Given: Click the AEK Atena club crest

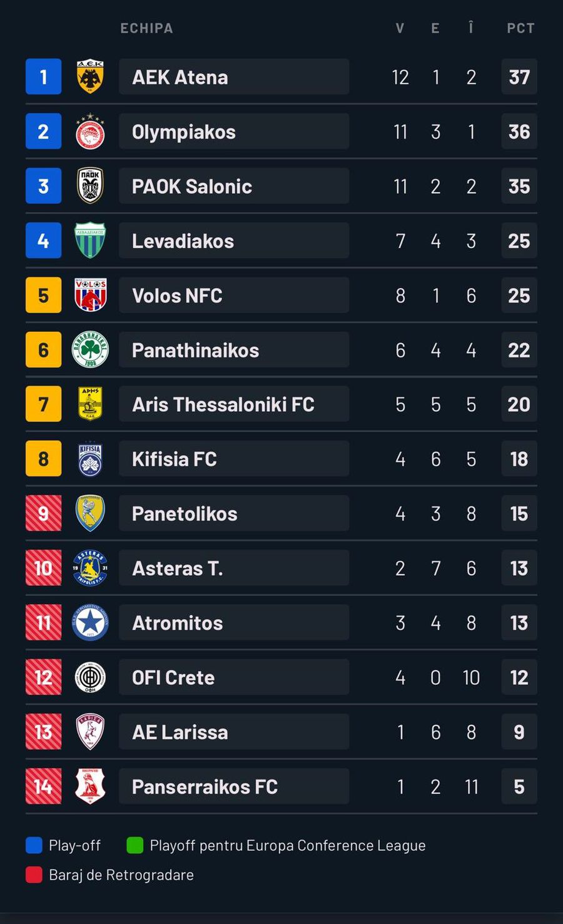Looking at the screenshot, I should (90, 76).
